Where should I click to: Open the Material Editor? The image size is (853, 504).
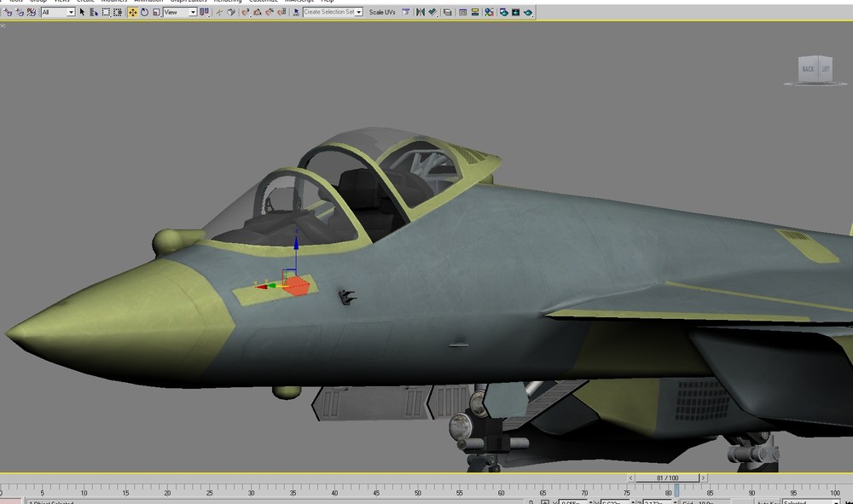pos(489,12)
